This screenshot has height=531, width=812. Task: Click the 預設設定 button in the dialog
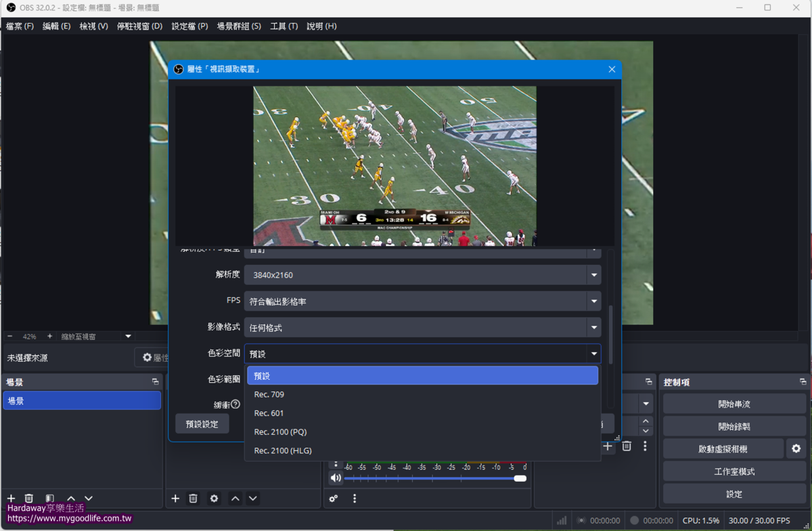(202, 424)
